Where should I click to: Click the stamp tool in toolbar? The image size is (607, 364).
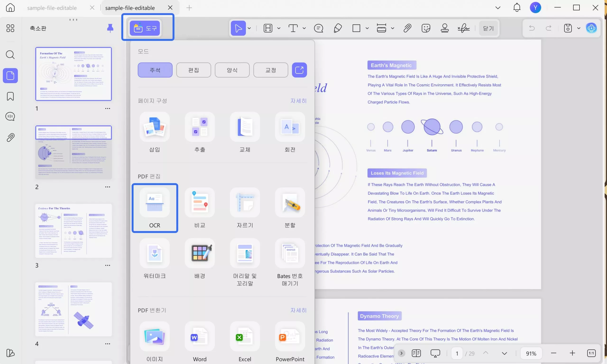[x=444, y=28]
